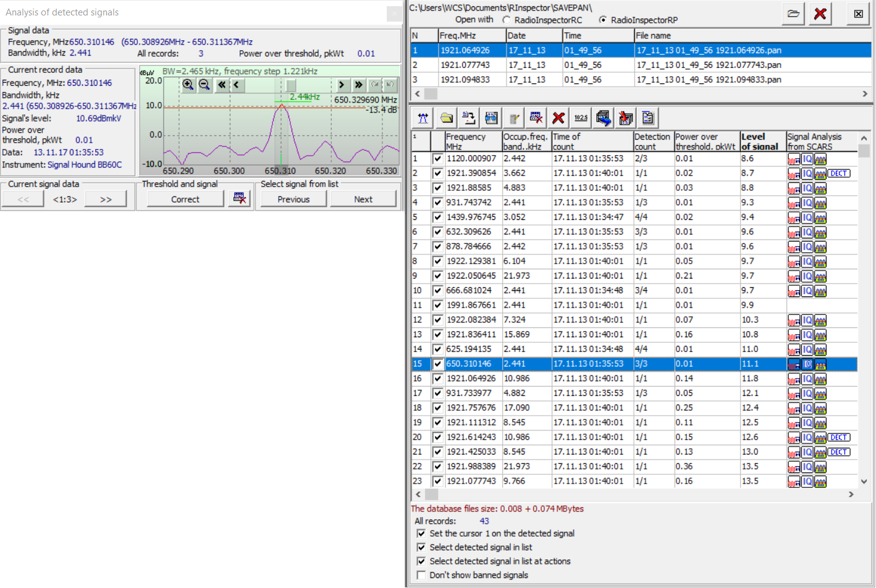Enable "Don't show banned signals" checkbox
This screenshot has height=588, width=876.
(421, 575)
